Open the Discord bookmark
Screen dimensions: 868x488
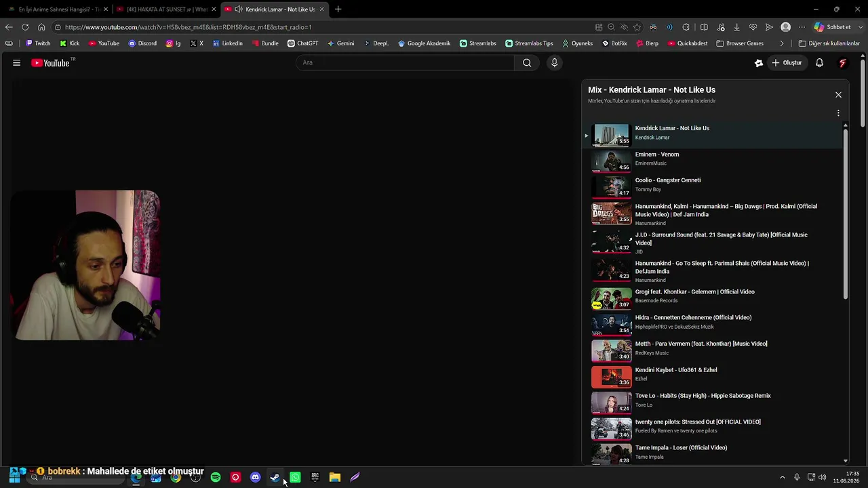[142, 43]
